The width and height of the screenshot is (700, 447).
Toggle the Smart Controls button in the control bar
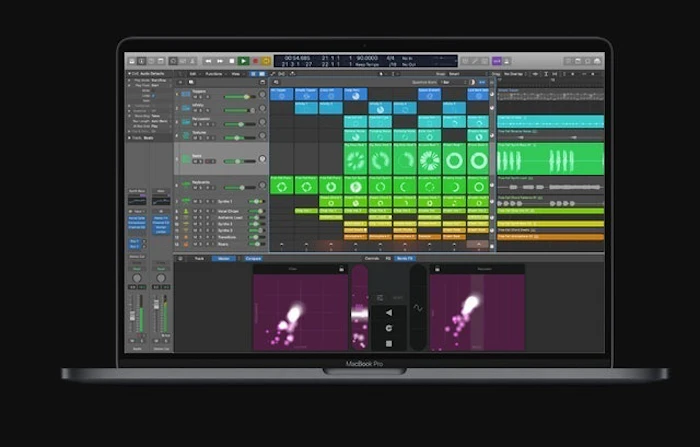[x=173, y=61]
